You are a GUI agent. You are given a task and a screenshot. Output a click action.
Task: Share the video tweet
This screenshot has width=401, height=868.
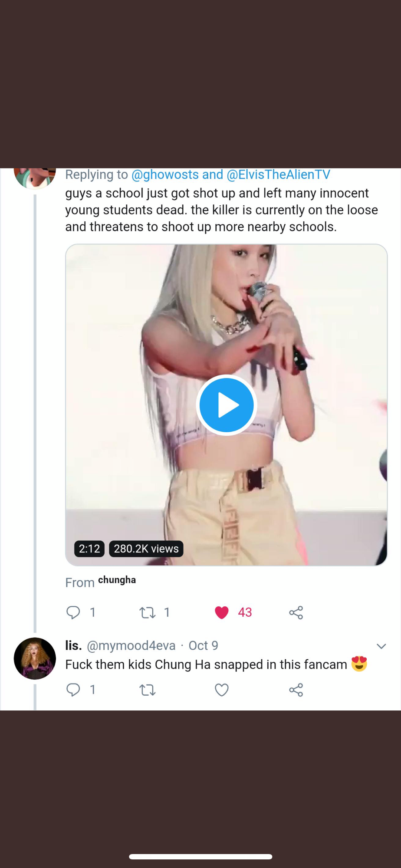click(x=296, y=612)
